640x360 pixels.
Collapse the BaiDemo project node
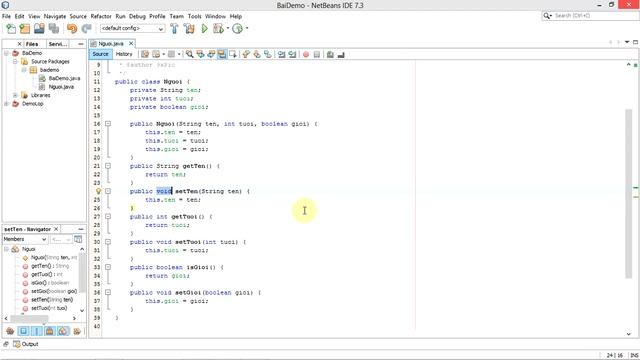7,53
